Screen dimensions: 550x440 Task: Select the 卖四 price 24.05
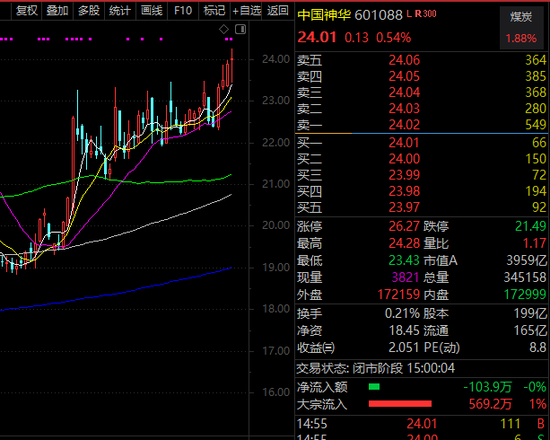pos(404,76)
